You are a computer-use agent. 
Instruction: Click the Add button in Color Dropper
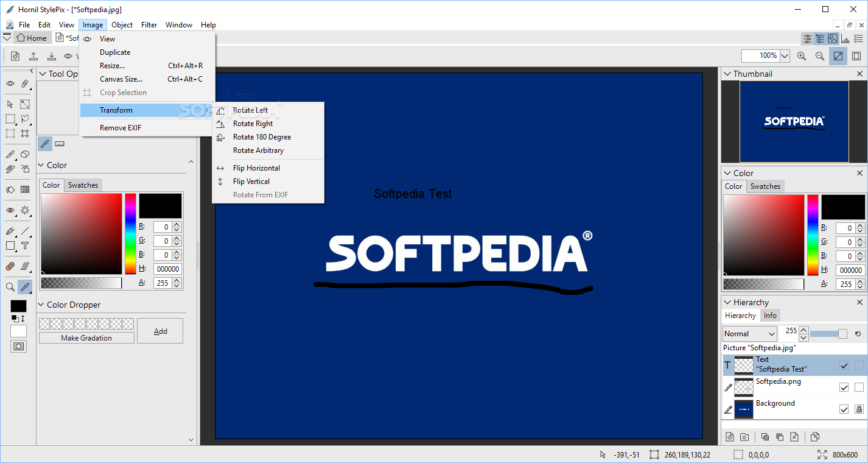[x=160, y=331]
